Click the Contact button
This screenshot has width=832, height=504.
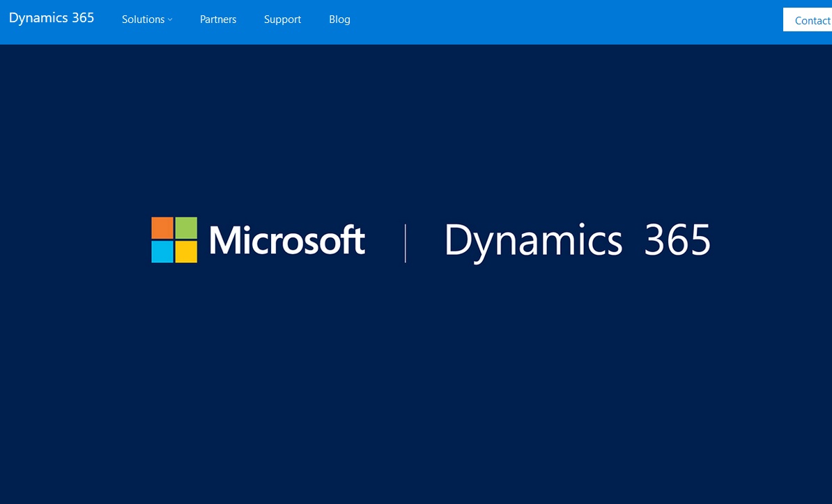coord(808,20)
